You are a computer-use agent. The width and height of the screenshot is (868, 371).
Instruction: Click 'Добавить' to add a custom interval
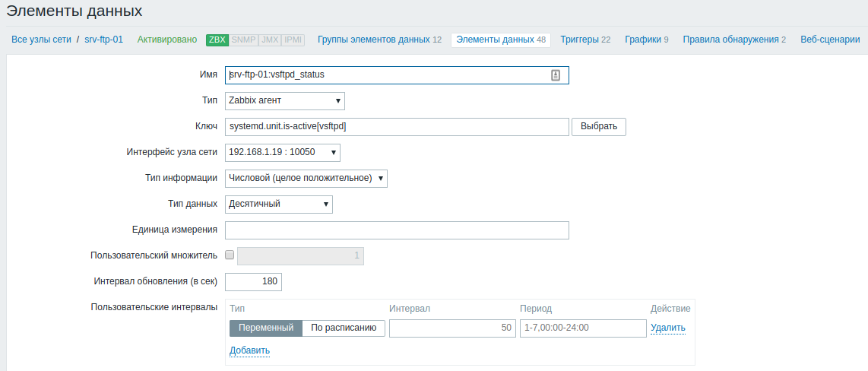point(249,350)
